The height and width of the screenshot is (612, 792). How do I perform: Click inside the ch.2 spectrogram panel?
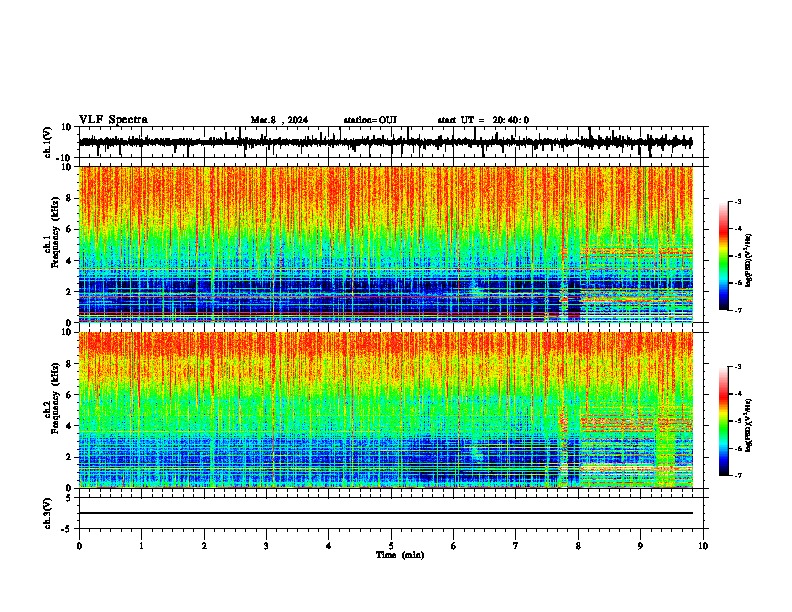click(385, 410)
